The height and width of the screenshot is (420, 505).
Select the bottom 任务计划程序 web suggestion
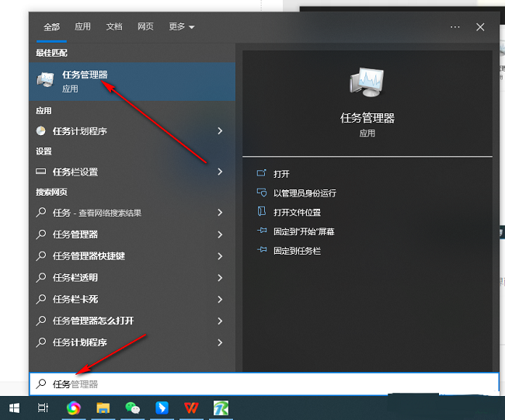pyautogui.click(x=132, y=342)
